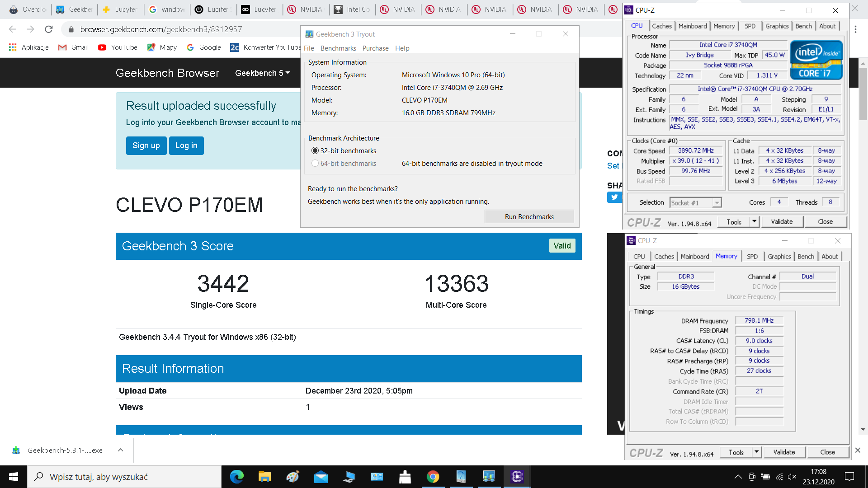Image resolution: width=868 pixels, height=488 pixels.
Task: Switch to Geekbench app in taskbar
Action: pyautogui.click(x=489, y=477)
